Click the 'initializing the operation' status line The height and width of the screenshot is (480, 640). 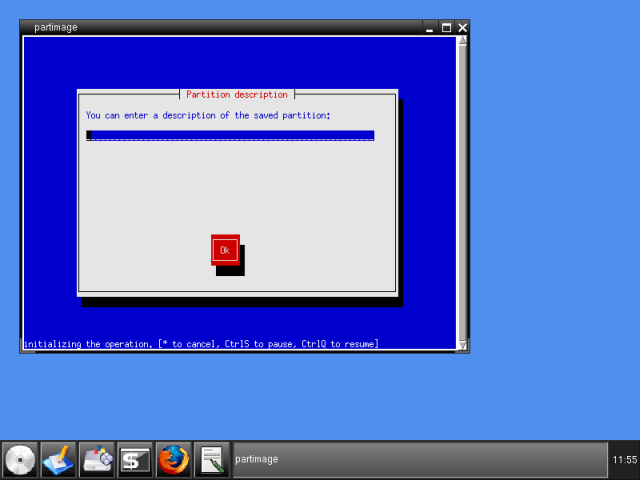click(x=201, y=344)
